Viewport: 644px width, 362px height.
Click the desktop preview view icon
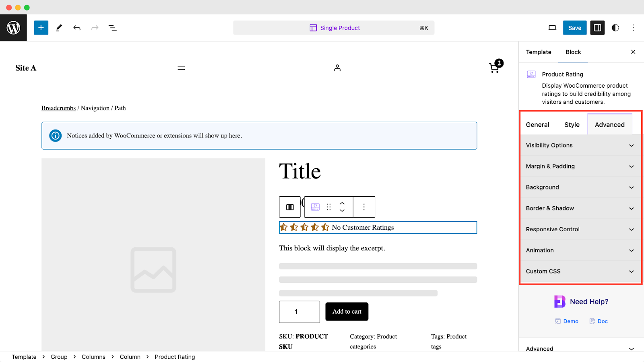pyautogui.click(x=552, y=28)
